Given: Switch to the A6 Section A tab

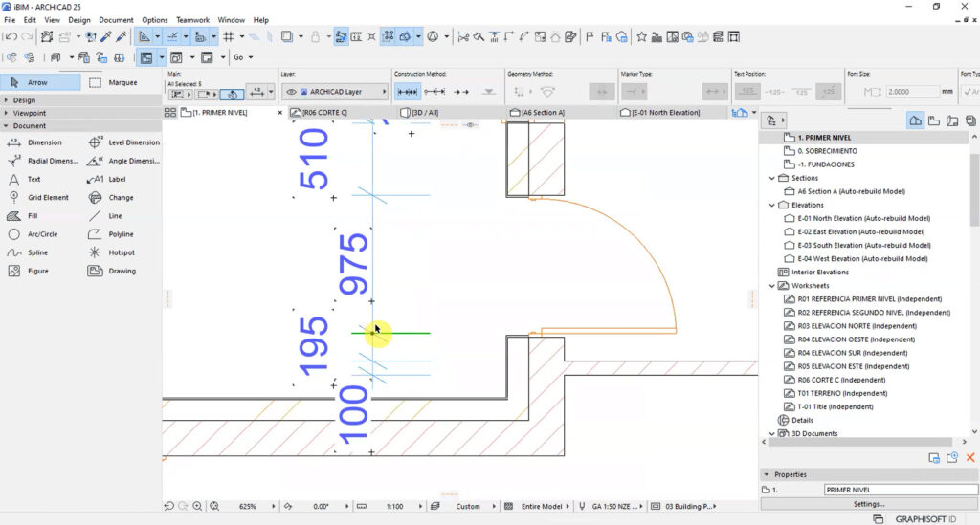Looking at the screenshot, I should pos(538,113).
